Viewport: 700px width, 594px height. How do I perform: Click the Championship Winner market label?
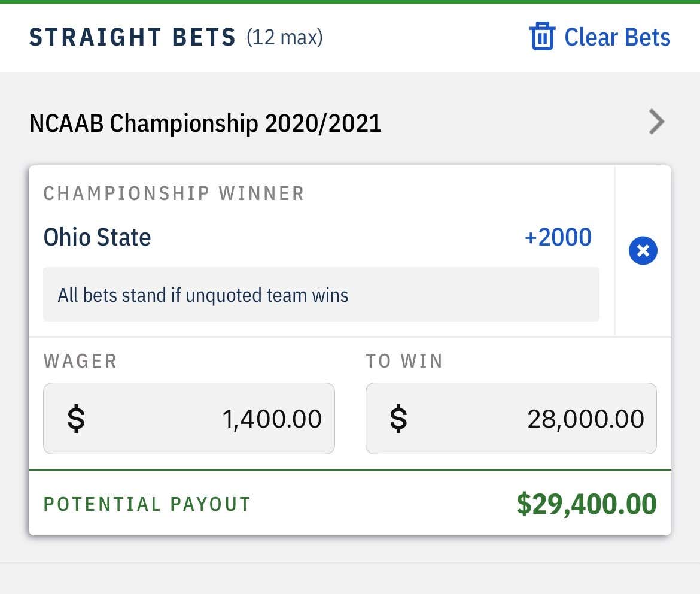174,193
